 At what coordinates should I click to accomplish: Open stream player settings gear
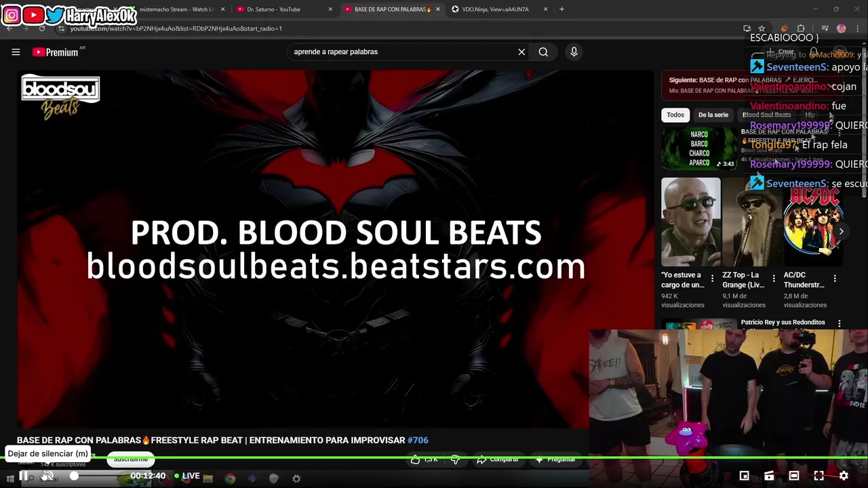point(844,476)
